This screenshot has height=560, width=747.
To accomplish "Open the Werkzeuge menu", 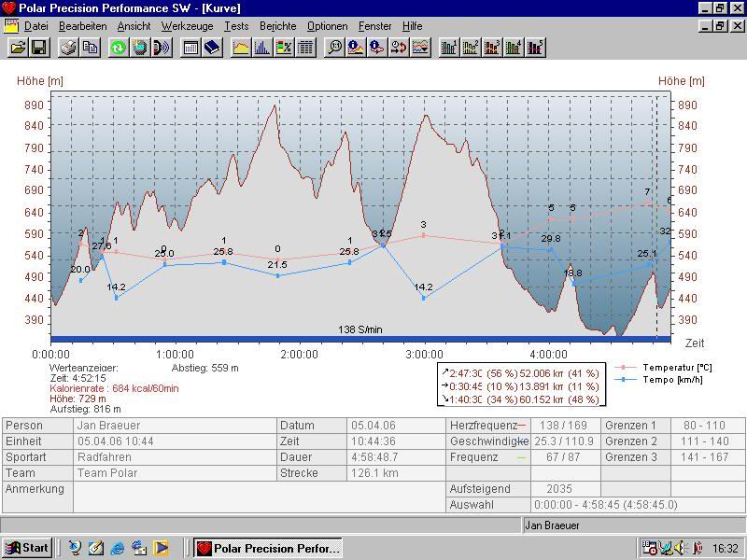I will coord(187,26).
